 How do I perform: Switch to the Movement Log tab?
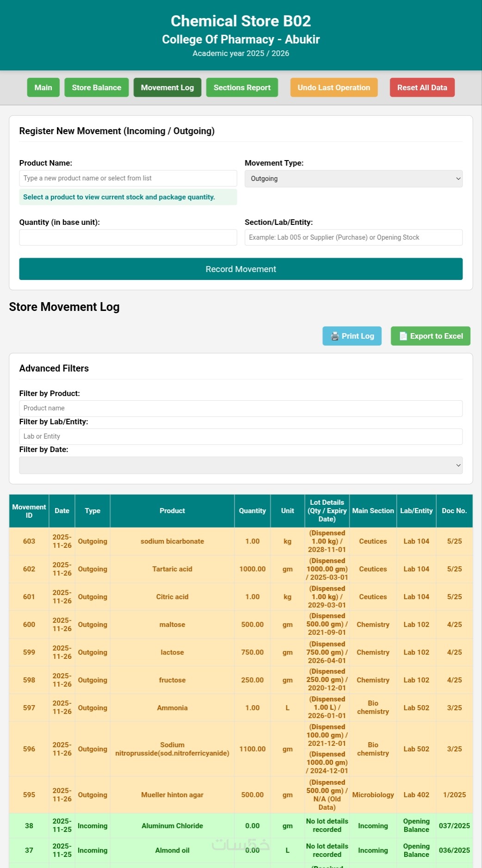[167, 88]
